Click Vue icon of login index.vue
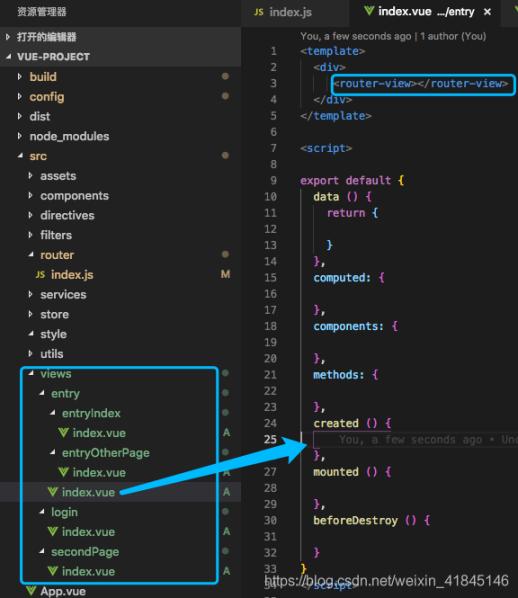The width and height of the screenshot is (518, 598). coord(53,532)
